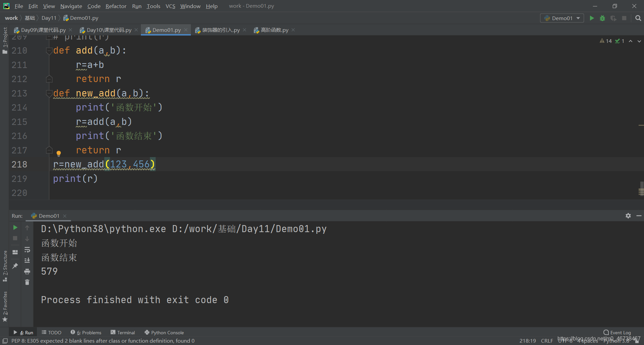The width and height of the screenshot is (644, 345).
Task: Click CRLF line separator in status bar
Action: point(547,341)
